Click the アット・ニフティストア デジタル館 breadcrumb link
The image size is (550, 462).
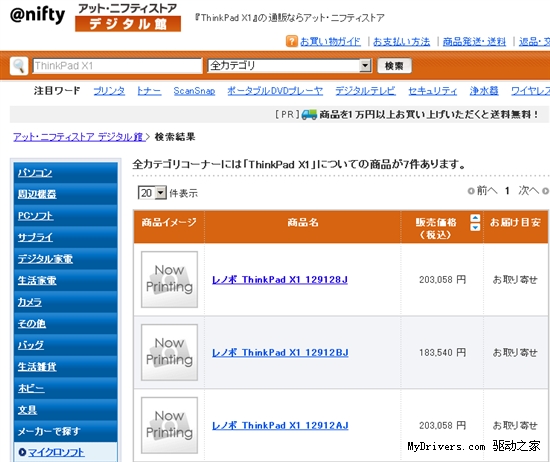[x=79, y=137]
